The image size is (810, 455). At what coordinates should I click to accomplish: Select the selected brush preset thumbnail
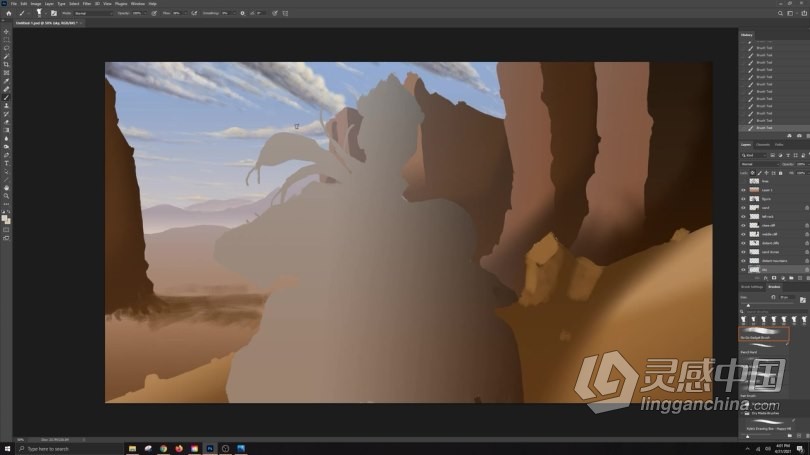click(x=764, y=334)
